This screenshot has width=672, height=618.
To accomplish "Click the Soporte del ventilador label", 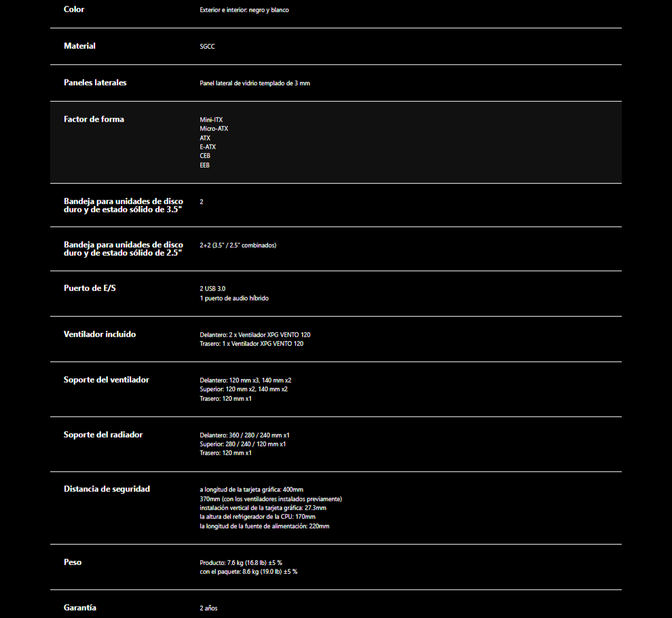I will click(x=107, y=380).
